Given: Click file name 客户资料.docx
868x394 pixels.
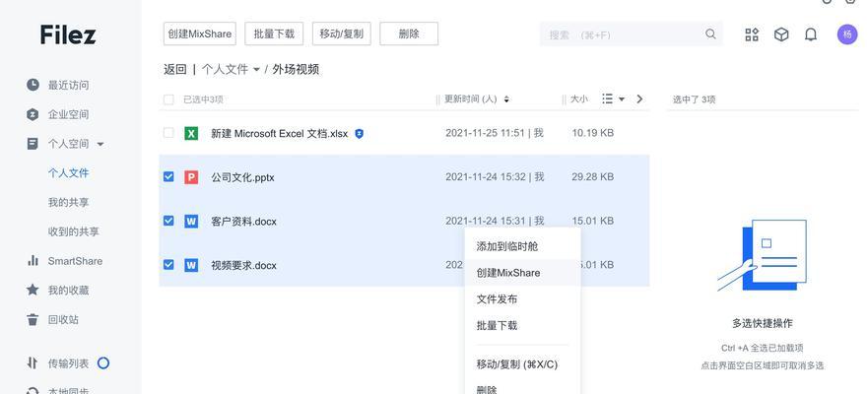Looking at the screenshot, I should pyautogui.click(x=243, y=222).
